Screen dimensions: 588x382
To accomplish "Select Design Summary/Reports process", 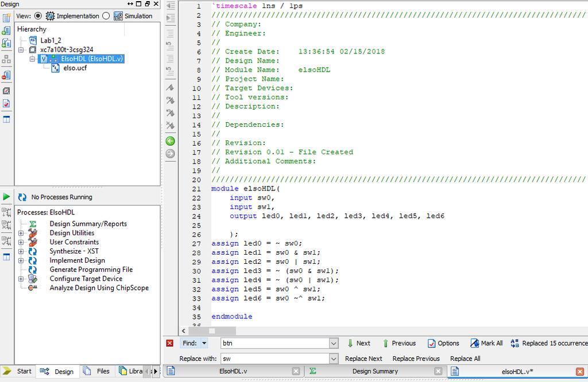I will tap(88, 224).
